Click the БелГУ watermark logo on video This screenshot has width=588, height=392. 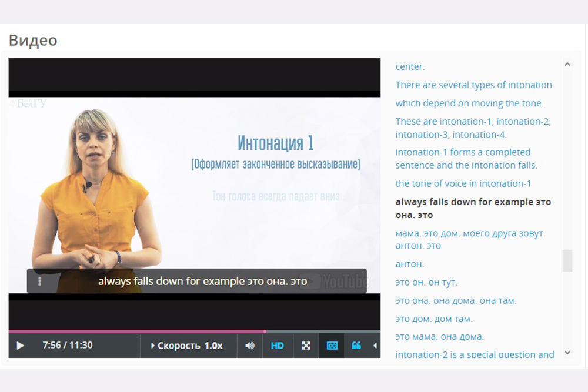tap(28, 103)
